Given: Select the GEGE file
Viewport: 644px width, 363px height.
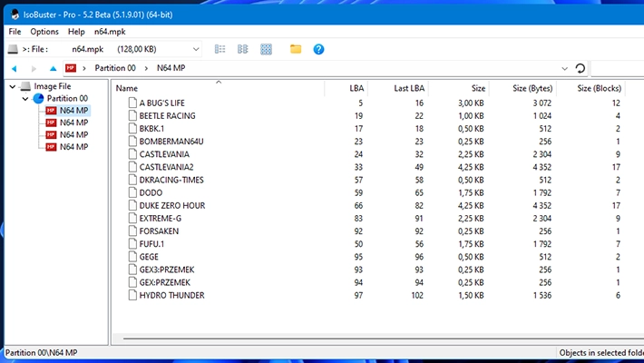Looking at the screenshot, I should 149,257.
